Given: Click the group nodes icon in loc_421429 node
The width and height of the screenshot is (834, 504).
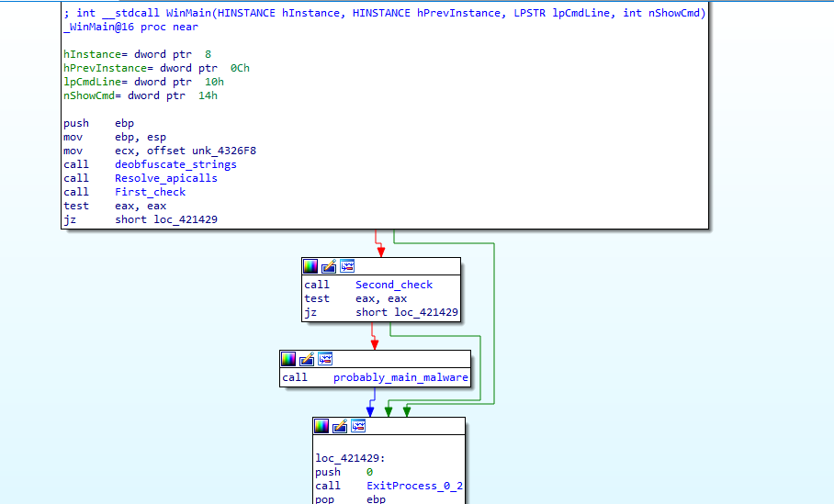Looking at the screenshot, I should coord(358,426).
